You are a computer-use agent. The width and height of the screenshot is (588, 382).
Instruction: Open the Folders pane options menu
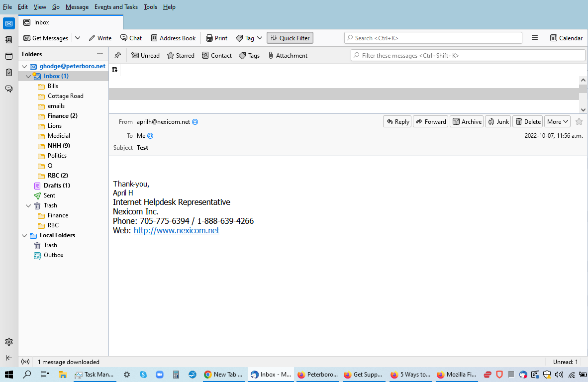pos(100,54)
